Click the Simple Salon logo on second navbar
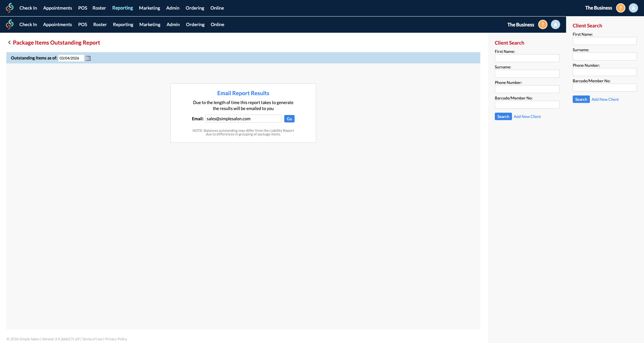Image resolution: width=644 pixels, height=343 pixels. coord(10,24)
